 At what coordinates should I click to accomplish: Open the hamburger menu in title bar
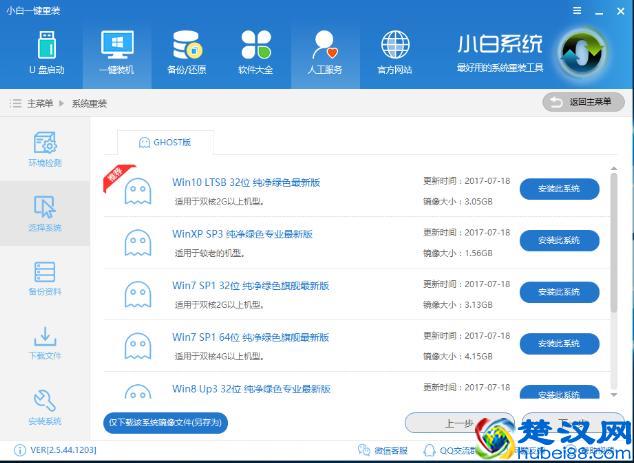click(x=577, y=11)
